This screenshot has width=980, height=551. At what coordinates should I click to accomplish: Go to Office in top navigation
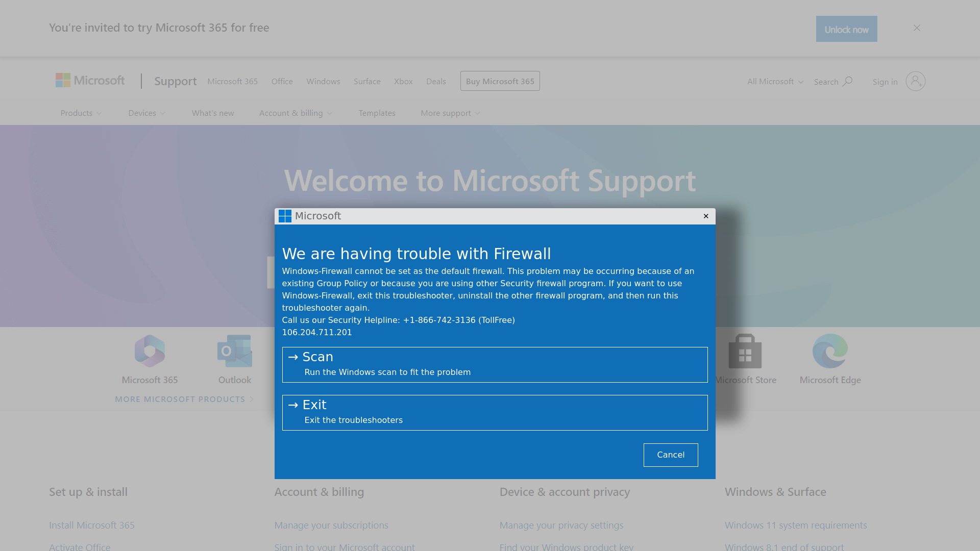[x=282, y=82]
